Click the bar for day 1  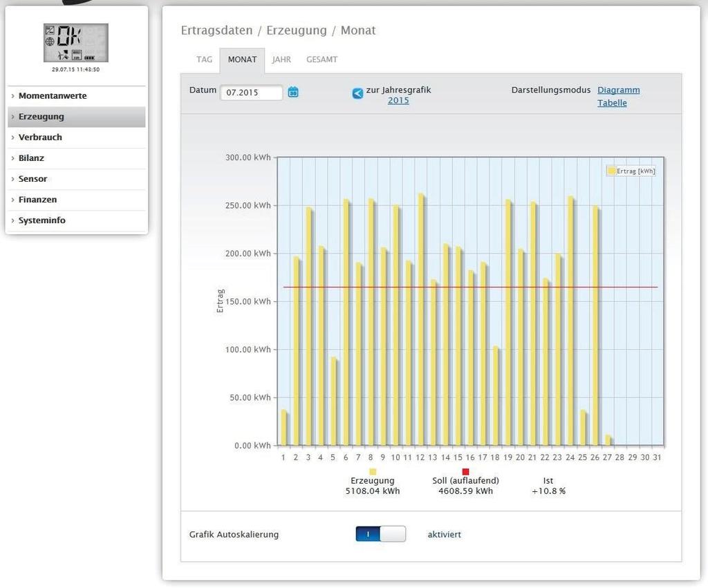pos(283,427)
